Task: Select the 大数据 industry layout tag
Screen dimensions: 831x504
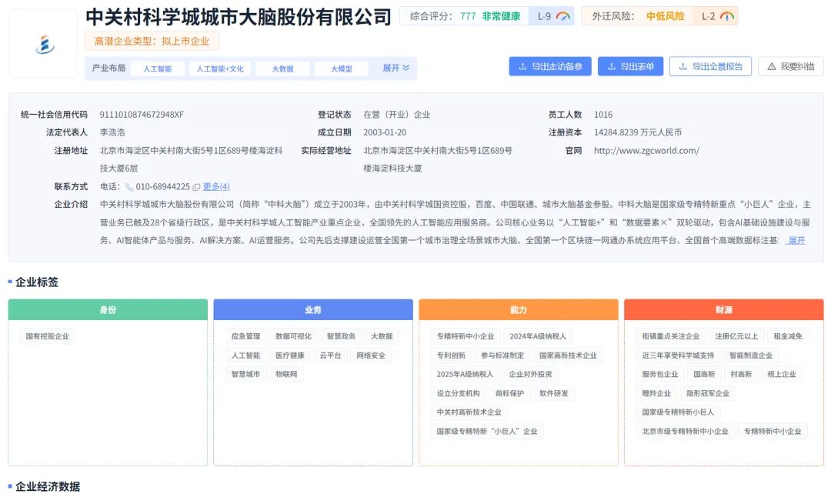Action: tap(282, 68)
